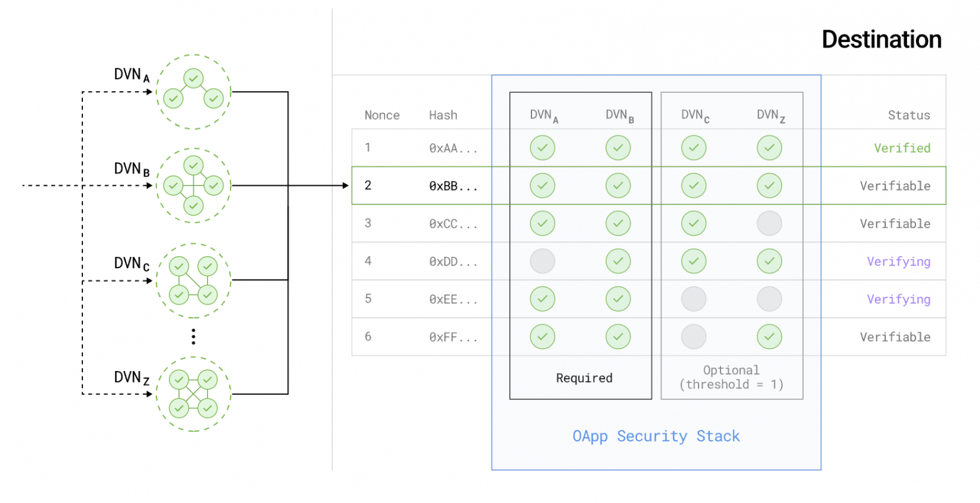Screen dimensions: 980x503
Task: Click DVN A checkmark for nonce 1
Action: point(542,148)
